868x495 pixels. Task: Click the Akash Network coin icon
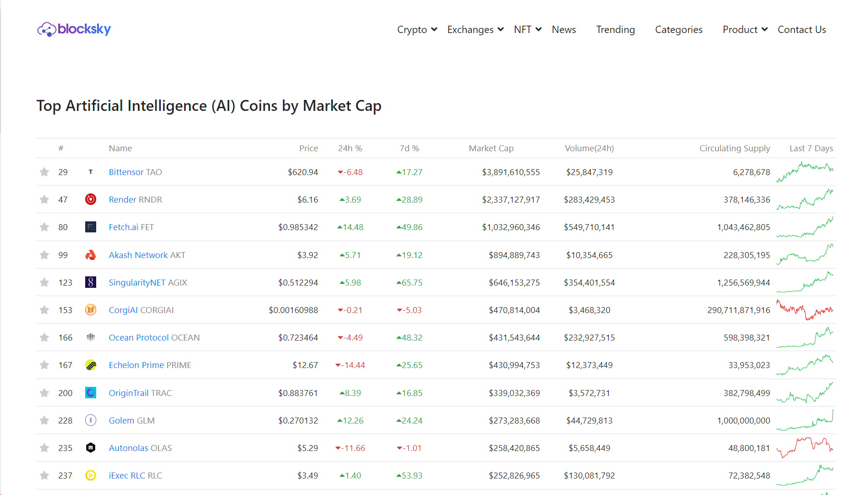(91, 255)
